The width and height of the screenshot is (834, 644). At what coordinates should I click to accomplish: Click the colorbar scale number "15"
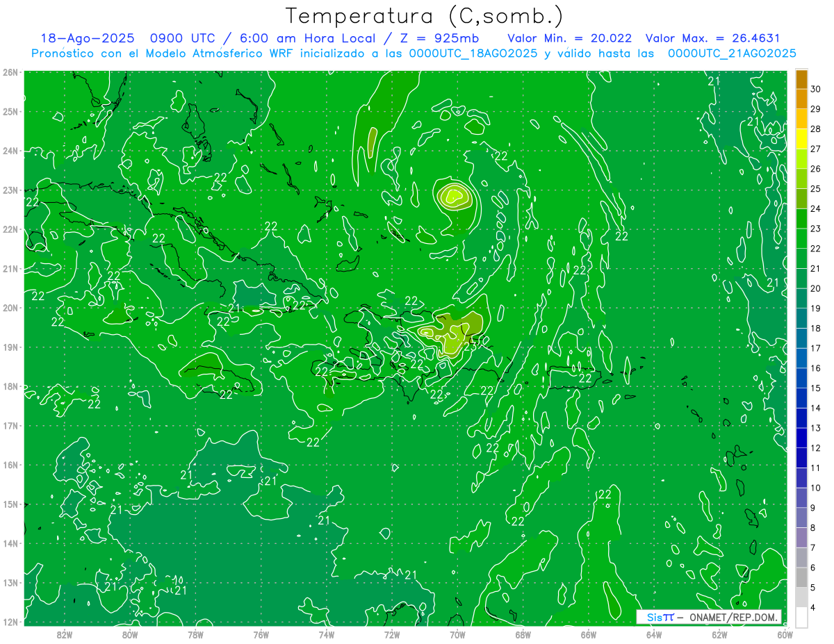pyautogui.click(x=816, y=388)
